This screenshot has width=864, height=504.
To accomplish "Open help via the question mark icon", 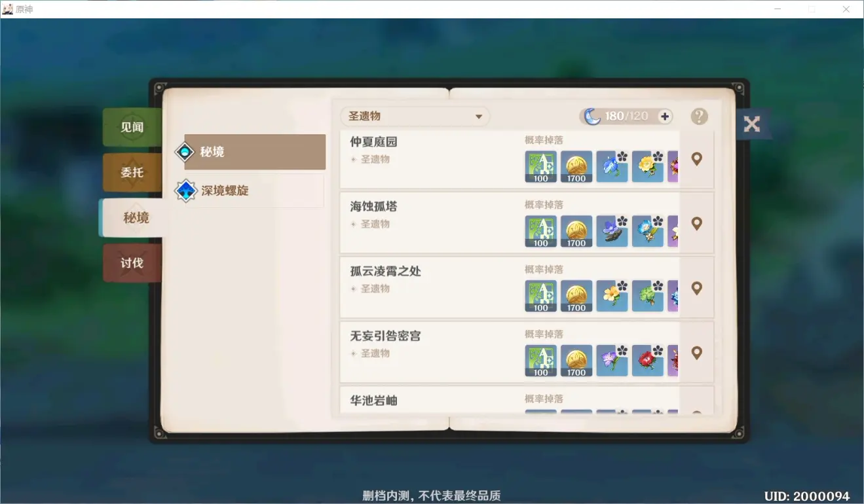I will pyautogui.click(x=700, y=117).
